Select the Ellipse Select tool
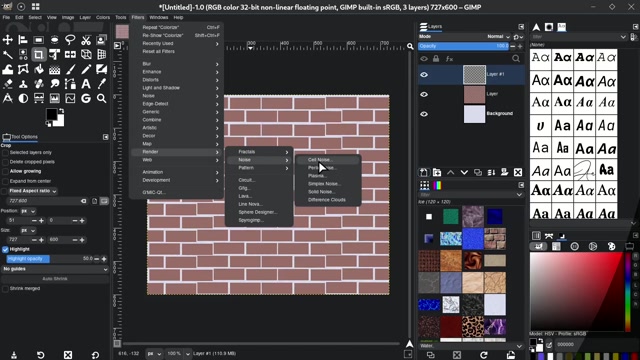 click(54, 40)
